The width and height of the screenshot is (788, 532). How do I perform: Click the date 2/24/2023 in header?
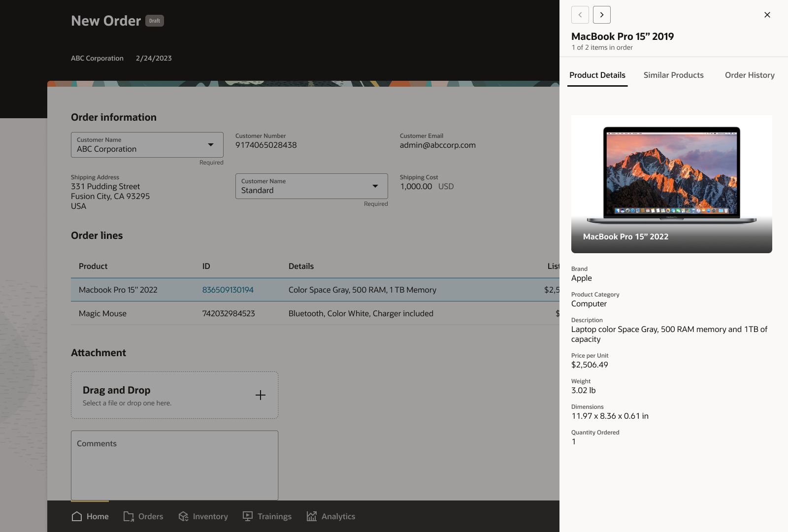coord(154,58)
